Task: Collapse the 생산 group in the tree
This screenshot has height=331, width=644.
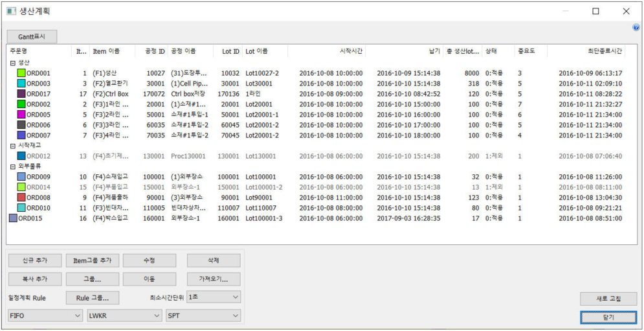Action: 12,63
